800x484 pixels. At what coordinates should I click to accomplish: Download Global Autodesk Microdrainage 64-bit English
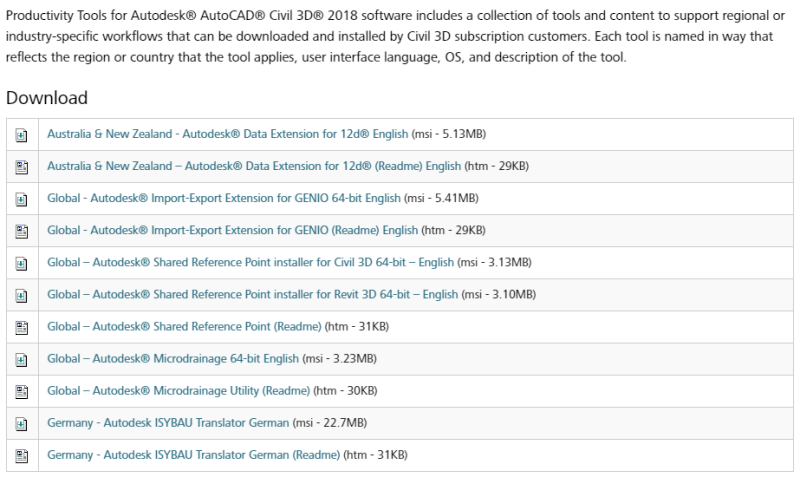click(173, 359)
